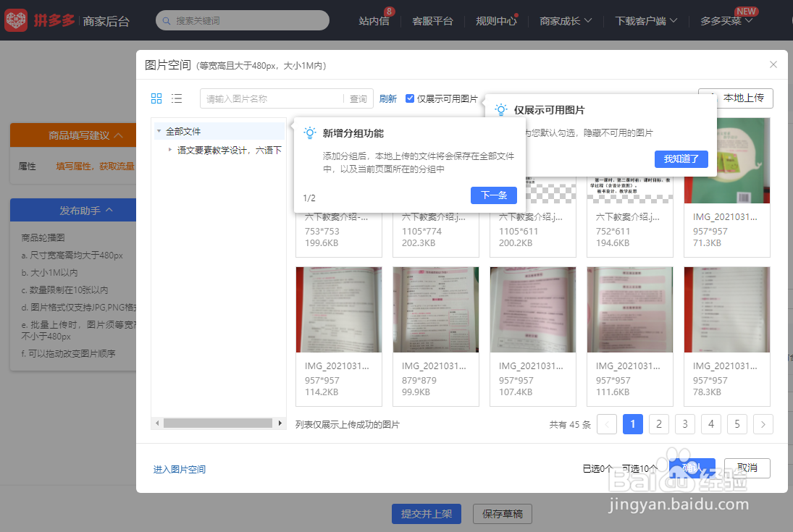793x532 pixels.
Task: Open image space via 进入图片空间 link
Action: pos(179,468)
